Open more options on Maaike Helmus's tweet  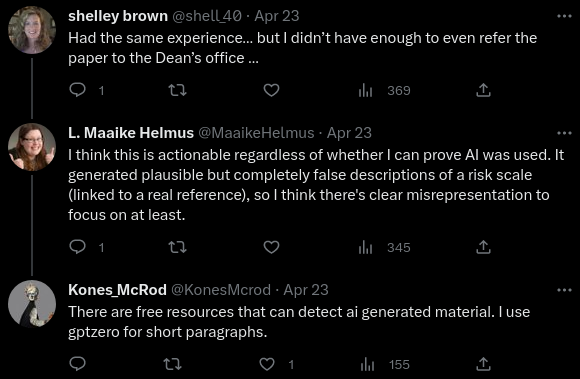click(x=564, y=133)
